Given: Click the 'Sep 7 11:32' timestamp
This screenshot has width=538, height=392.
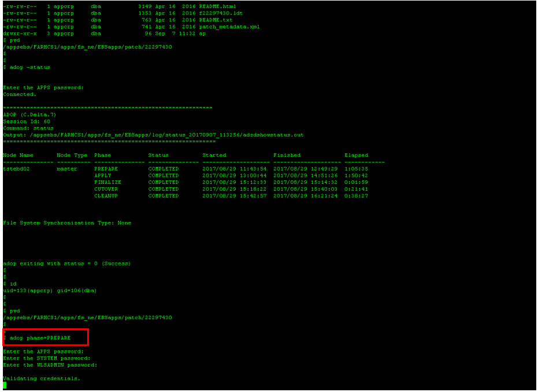Looking at the screenshot, I should point(175,34).
